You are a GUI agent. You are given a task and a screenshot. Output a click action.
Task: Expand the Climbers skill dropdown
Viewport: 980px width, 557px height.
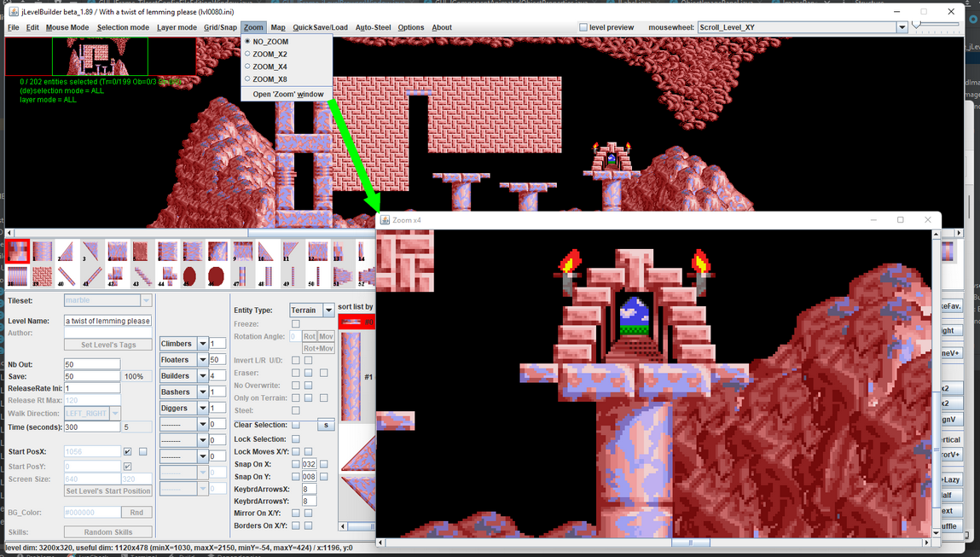[x=202, y=344]
